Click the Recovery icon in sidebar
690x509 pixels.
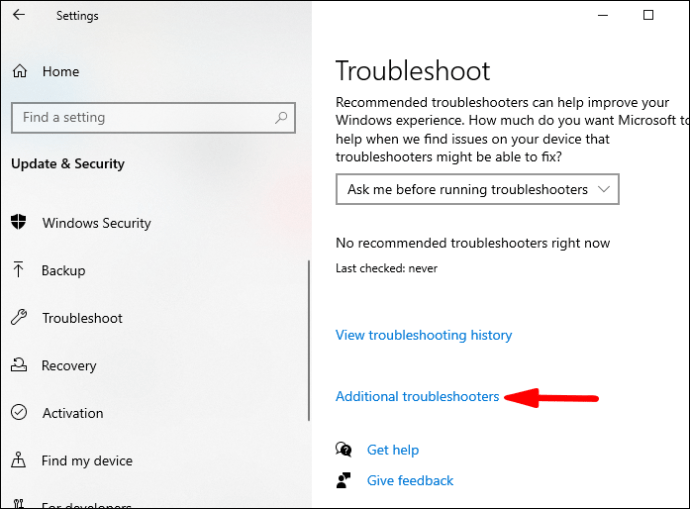point(19,365)
